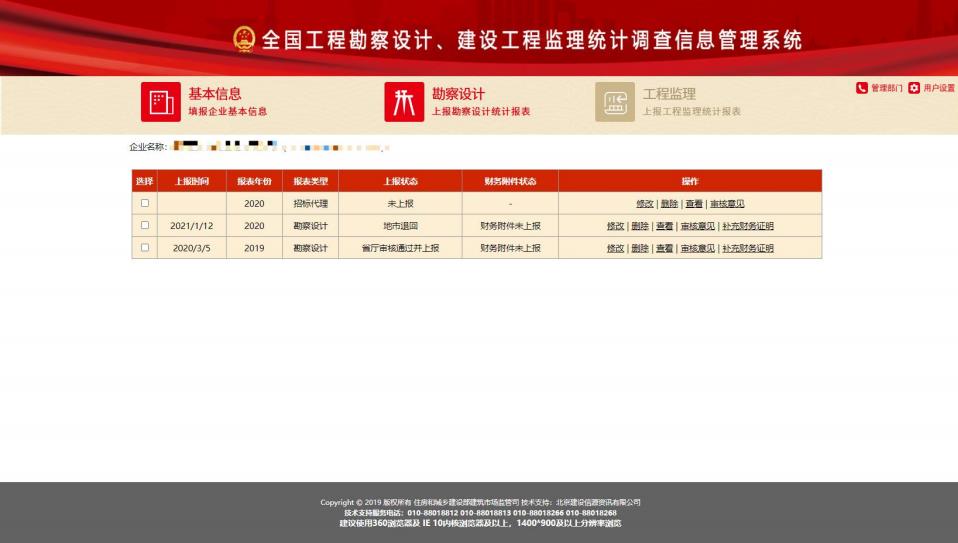Tick the checkbox for the 2021/1/12 report

[145, 225]
